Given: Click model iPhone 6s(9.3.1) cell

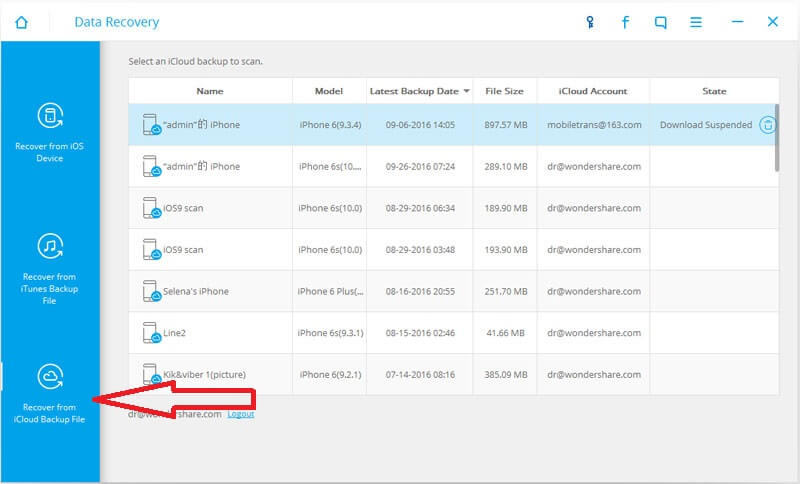Looking at the screenshot, I should [x=330, y=333].
